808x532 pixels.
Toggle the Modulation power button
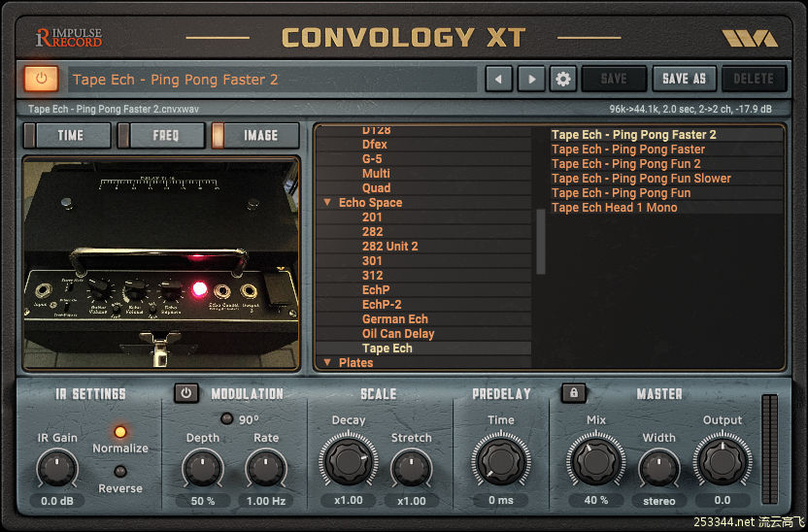(x=186, y=393)
